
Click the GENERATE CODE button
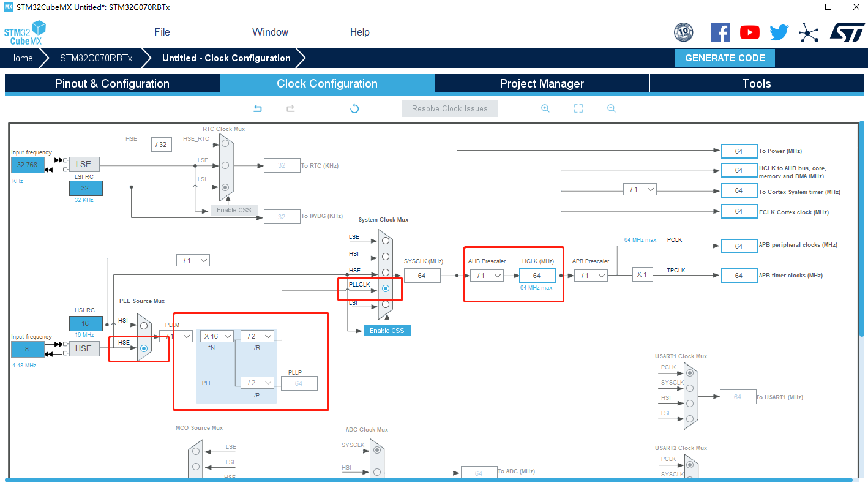(x=725, y=58)
